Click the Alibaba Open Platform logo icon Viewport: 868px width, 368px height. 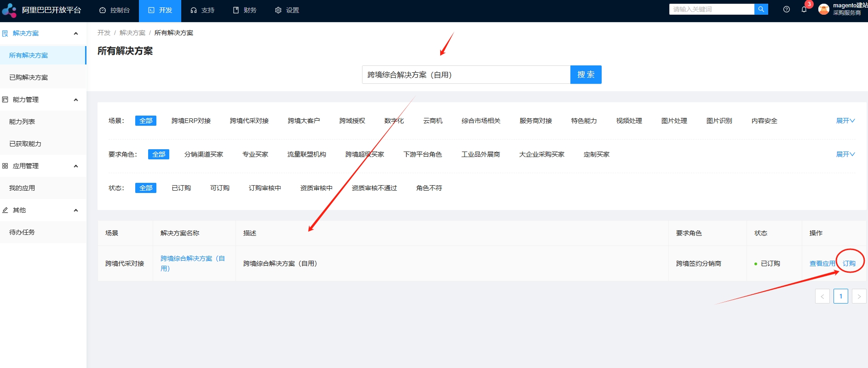coord(9,10)
